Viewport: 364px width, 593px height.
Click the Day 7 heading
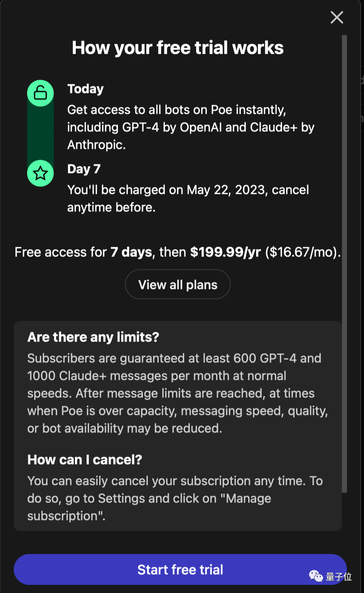coord(84,169)
